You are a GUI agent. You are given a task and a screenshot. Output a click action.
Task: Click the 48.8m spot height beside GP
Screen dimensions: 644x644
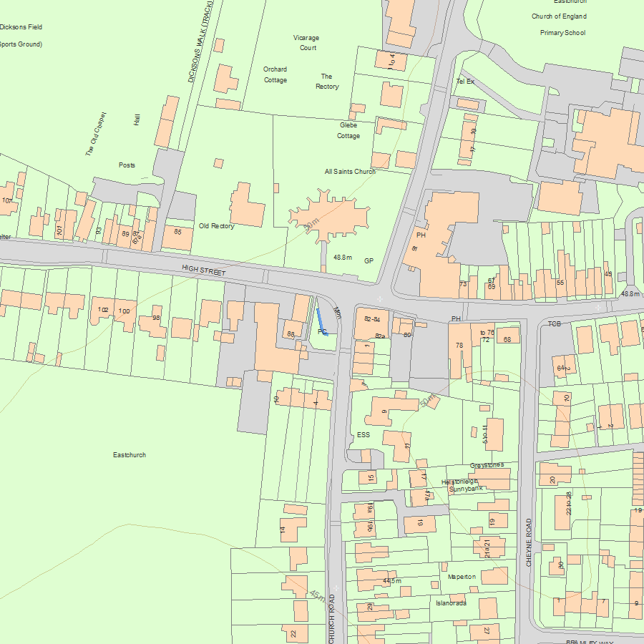(x=343, y=258)
